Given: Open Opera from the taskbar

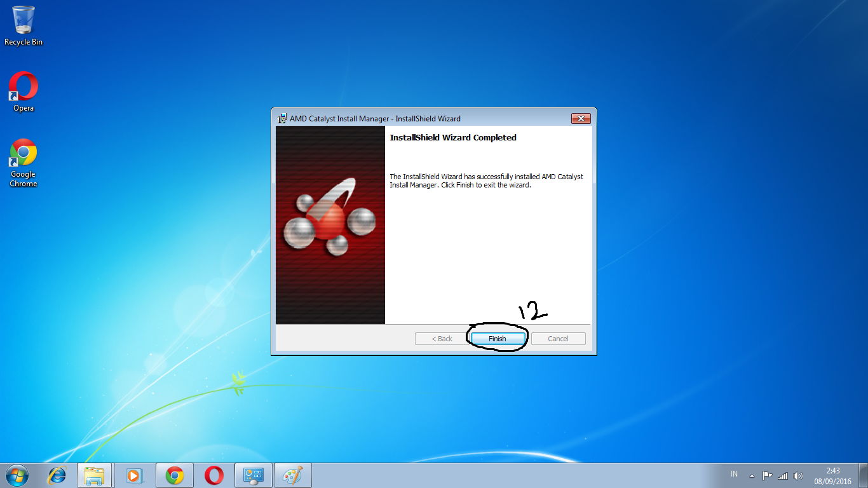Looking at the screenshot, I should pyautogui.click(x=214, y=475).
